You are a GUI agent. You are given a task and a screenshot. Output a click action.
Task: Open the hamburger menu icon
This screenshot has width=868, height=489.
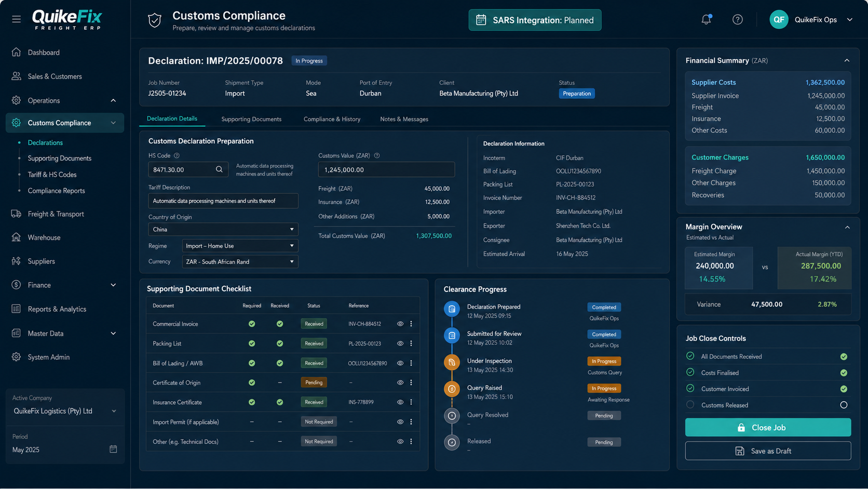[17, 19]
